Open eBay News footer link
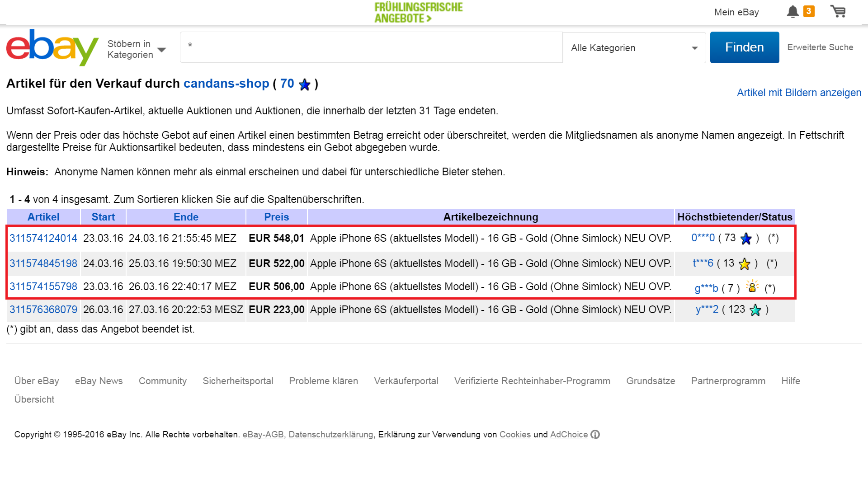Image resolution: width=868 pixels, height=488 pixels. coord(99,381)
